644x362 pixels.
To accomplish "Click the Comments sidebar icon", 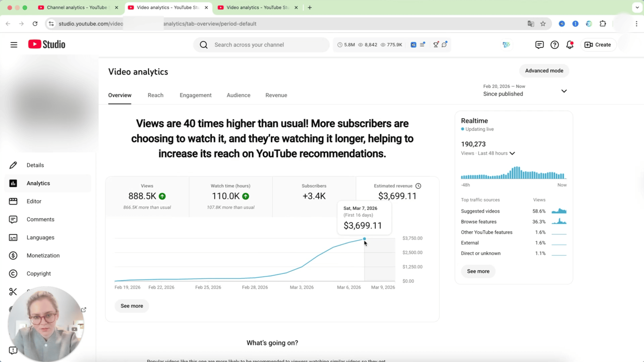I will (x=13, y=219).
